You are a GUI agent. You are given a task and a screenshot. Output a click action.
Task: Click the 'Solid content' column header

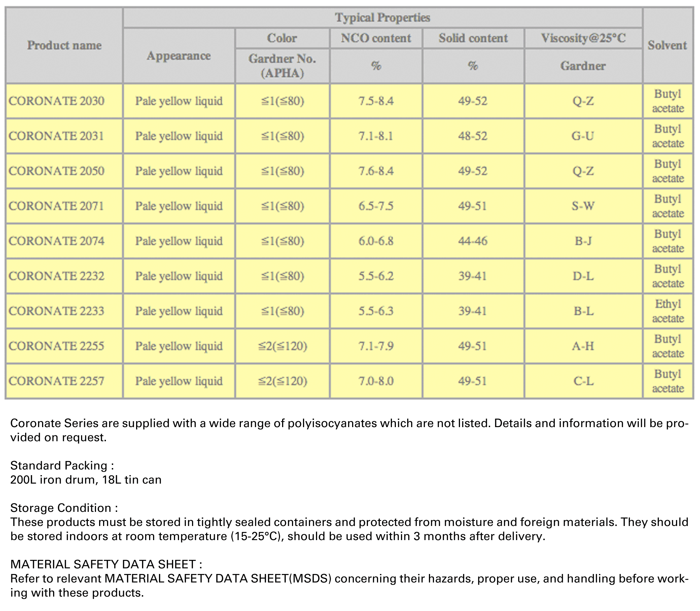coord(473,38)
